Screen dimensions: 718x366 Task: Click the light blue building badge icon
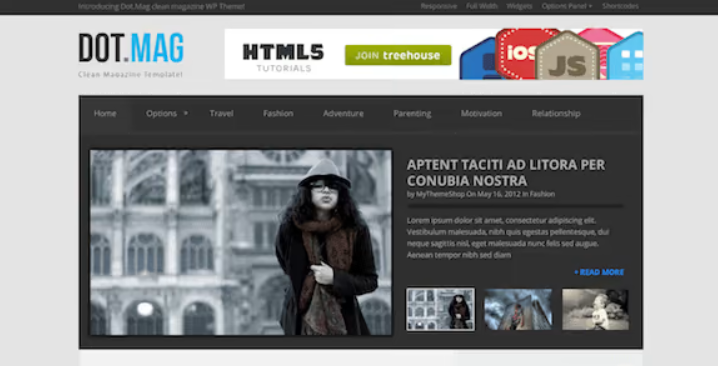pos(626,57)
